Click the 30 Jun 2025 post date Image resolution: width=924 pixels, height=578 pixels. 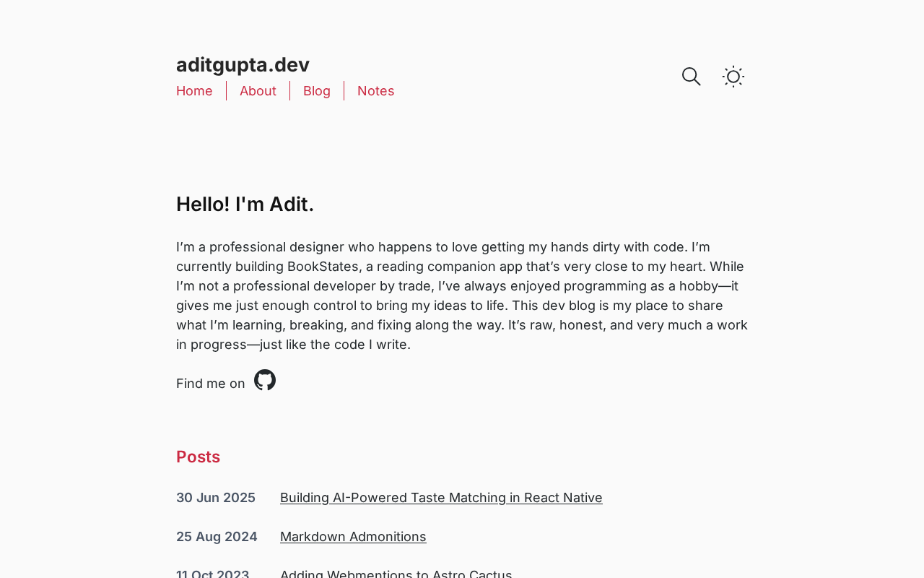[x=216, y=498]
